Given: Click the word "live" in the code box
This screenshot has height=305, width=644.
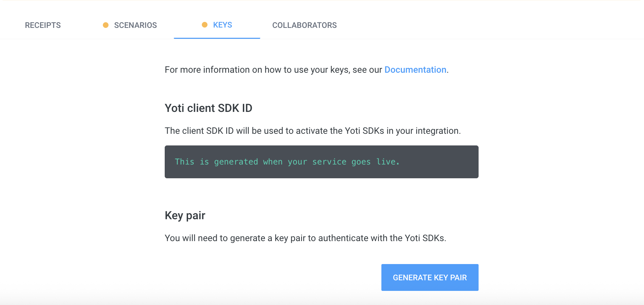Looking at the screenshot, I should pos(386,162).
